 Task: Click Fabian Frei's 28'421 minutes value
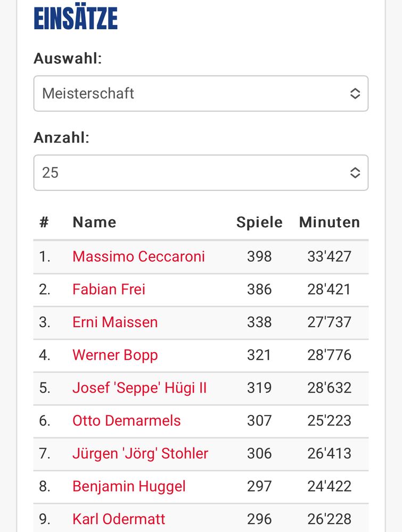pyautogui.click(x=330, y=289)
